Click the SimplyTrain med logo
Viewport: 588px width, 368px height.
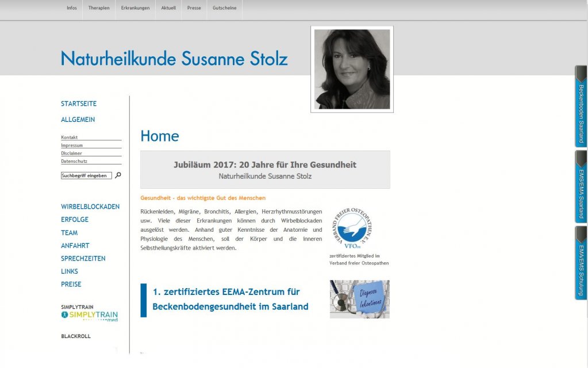(89, 316)
